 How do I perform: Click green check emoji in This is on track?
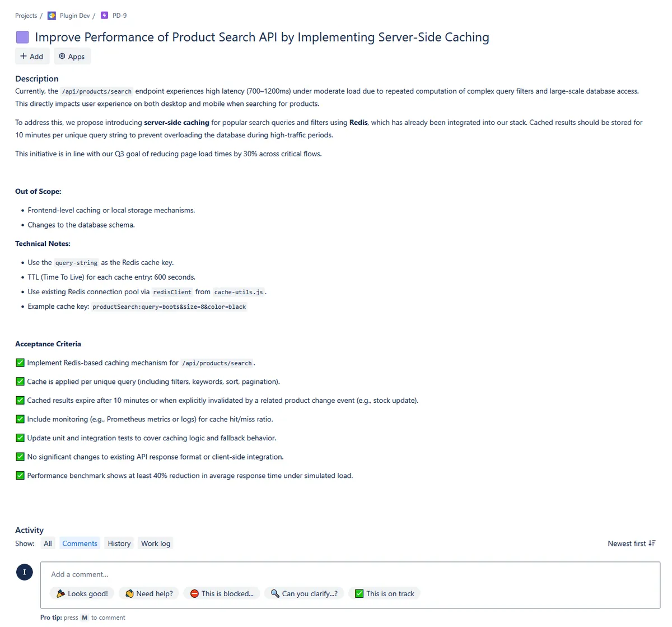360,593
